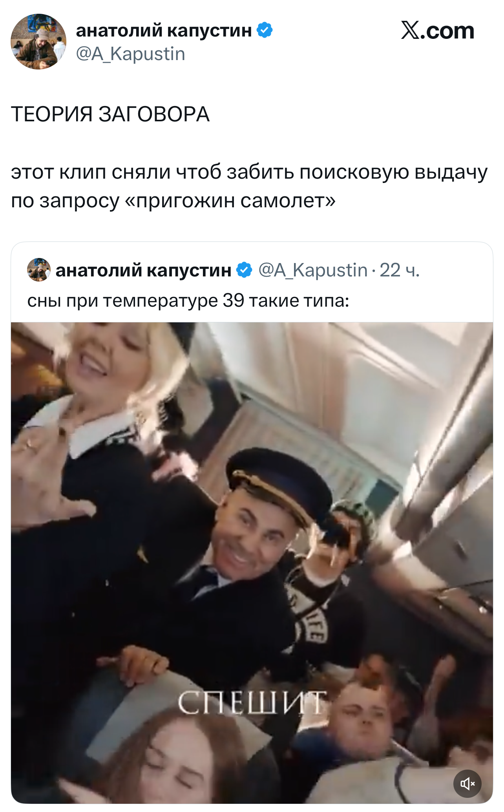This screenshot has width=504, height=812.
Task: Open the quoted tweet's author name
Action: [x=143, y=270]
